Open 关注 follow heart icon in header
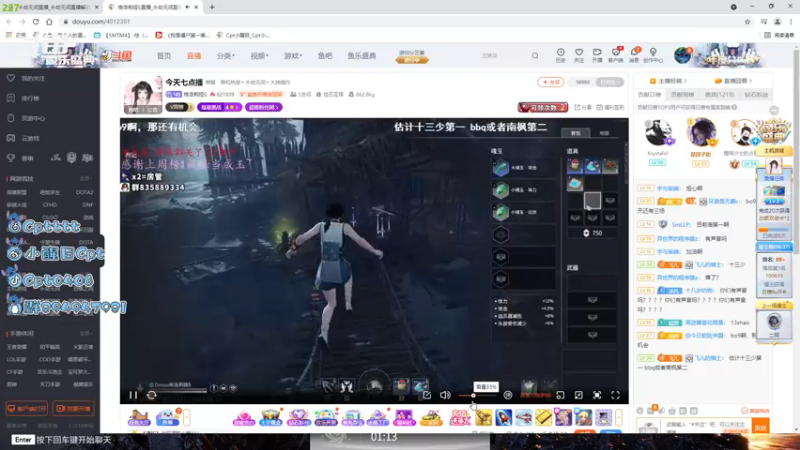800x450 pixels. point(579,55)
